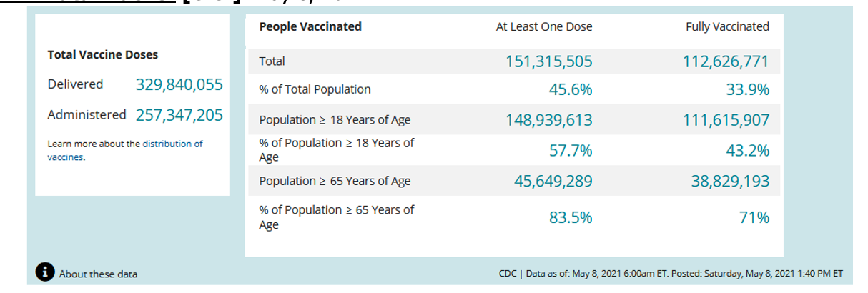
Task: Click the 112,626,771 fully vaccinated total
Action: click(726, 62)
